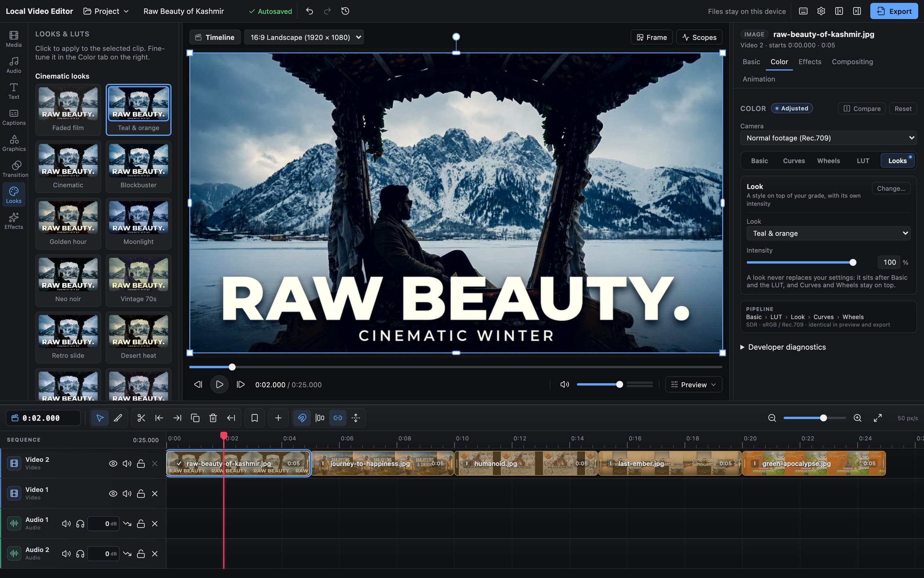Expand Developer diagnostics section

pos(783,347)
